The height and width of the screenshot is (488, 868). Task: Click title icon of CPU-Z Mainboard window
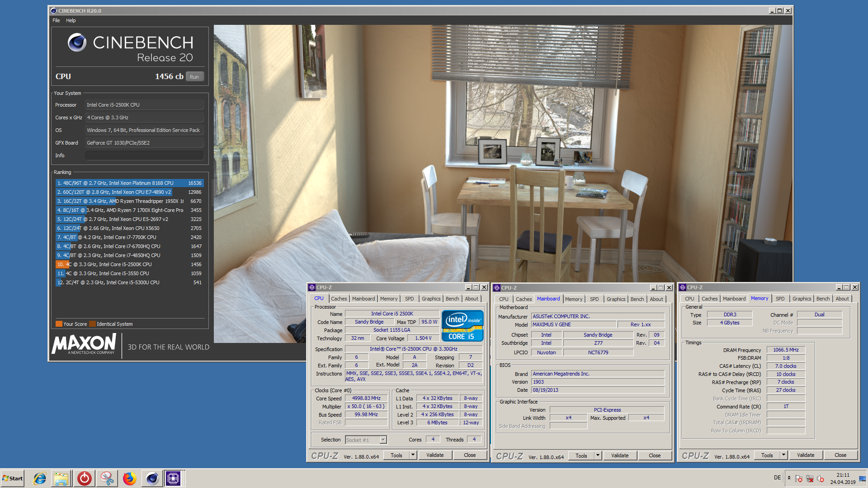497,288
